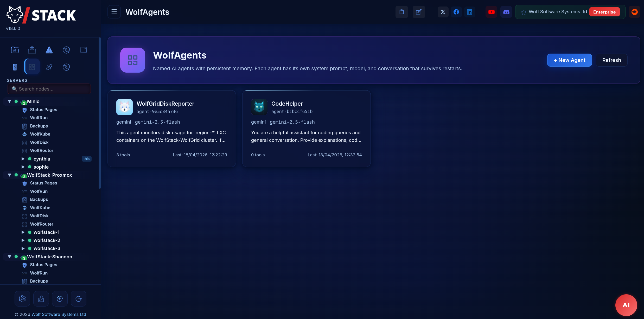This screenshot has height=319, width=644.
Task: Open WolfRouter under WolfStack-Proxmox
Action: click(x=42, y=224)
